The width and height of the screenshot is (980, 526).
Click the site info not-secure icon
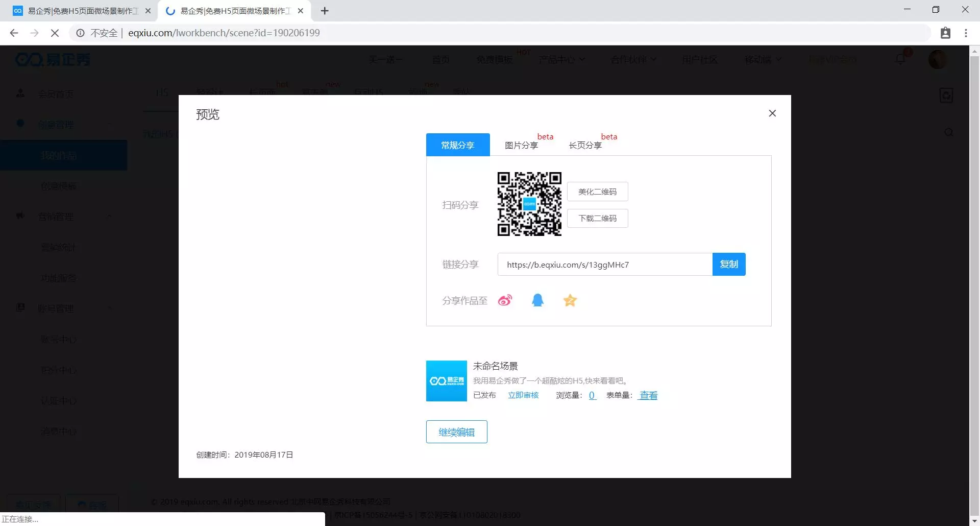pyautogui.click(x=80, y=33)
